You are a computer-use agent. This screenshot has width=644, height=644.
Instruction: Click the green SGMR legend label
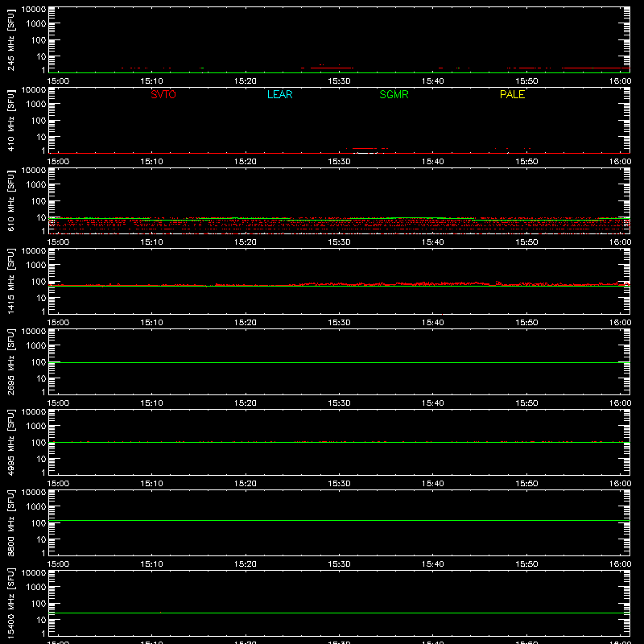394,94
